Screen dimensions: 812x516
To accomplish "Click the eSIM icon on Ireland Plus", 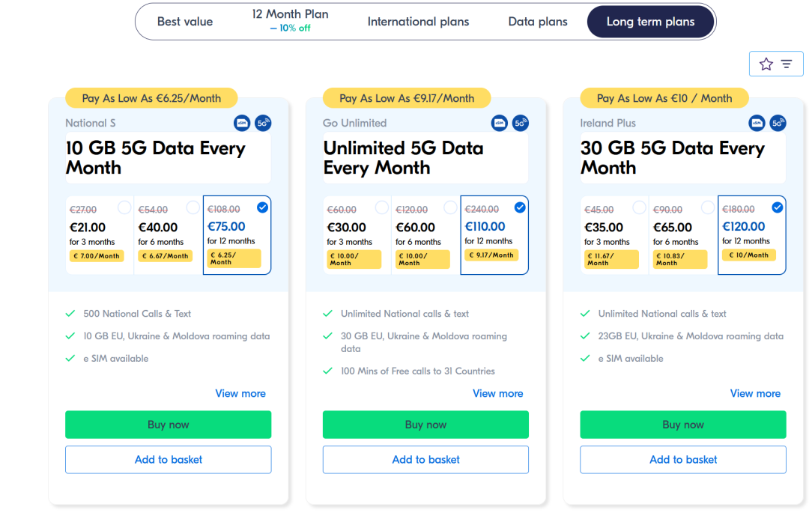I will tap(757, 123).
